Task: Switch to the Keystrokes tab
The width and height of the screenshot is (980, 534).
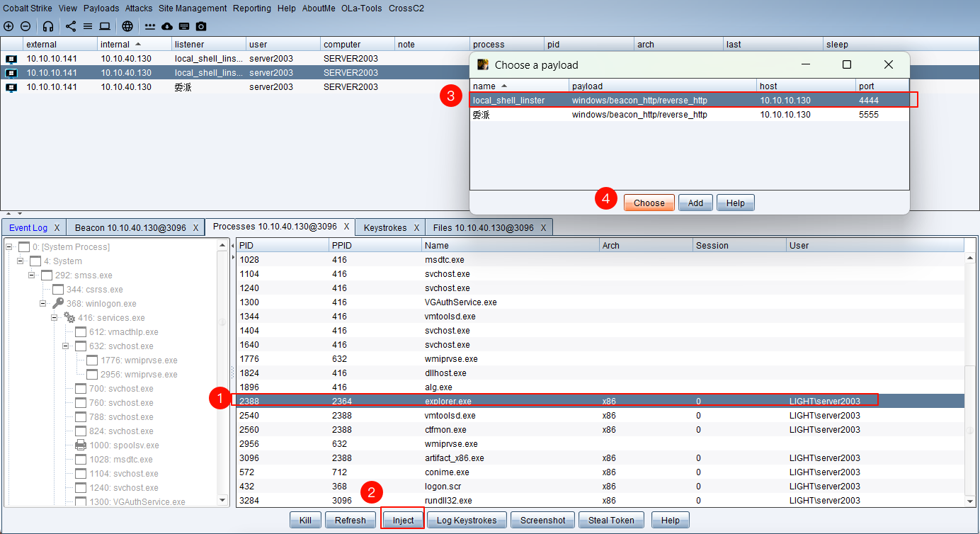Action: point(385,228)
